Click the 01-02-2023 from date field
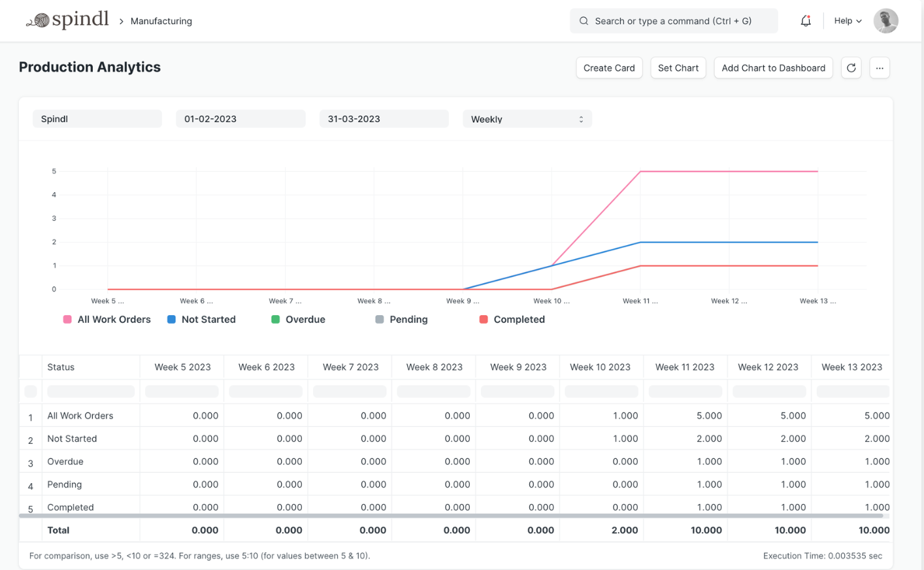Viewport: 924px width, 570px height. [x=240, y=119]
